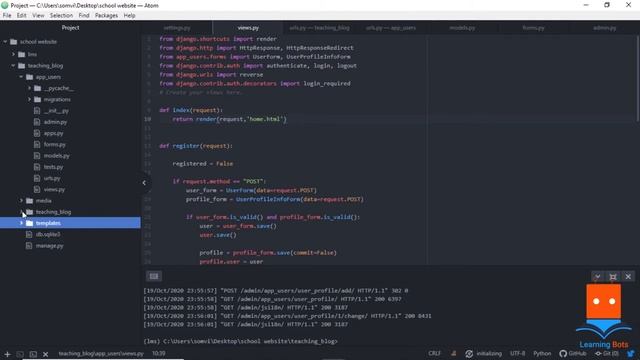Open the File menu
Screen dimensions: 640x360
click(7, 16)
